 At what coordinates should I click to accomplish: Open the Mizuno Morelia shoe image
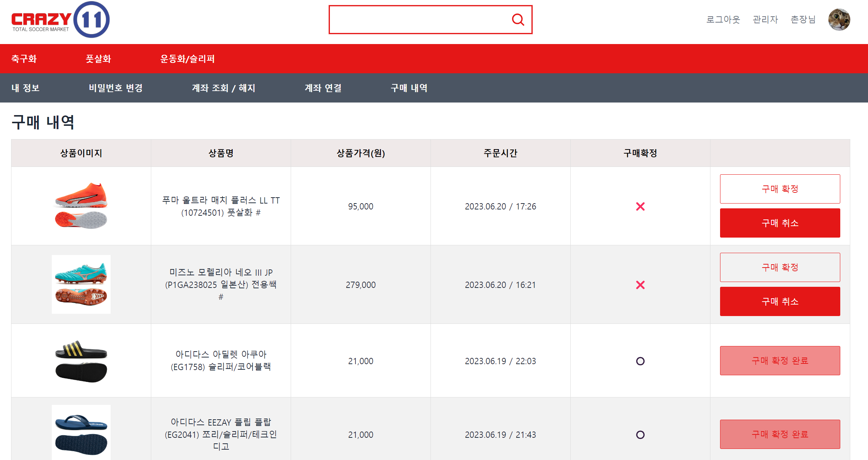coord(81,284)
